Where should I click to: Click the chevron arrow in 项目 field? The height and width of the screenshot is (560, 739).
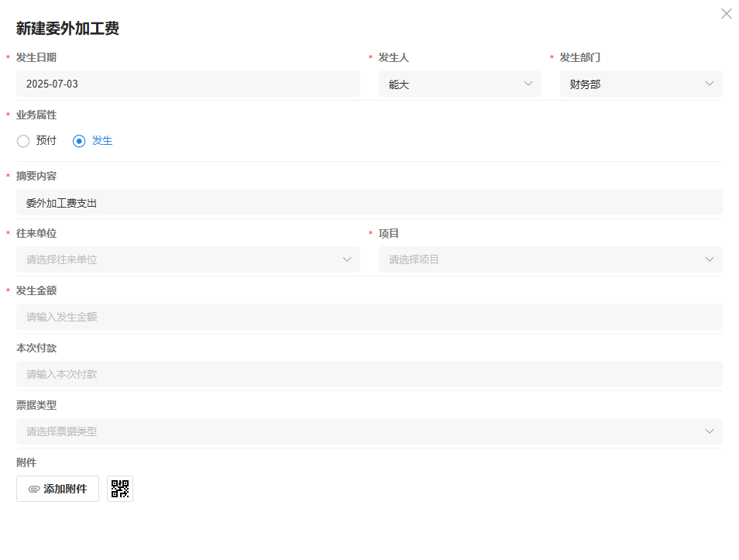pyautogui.click(x=709, y=259)
